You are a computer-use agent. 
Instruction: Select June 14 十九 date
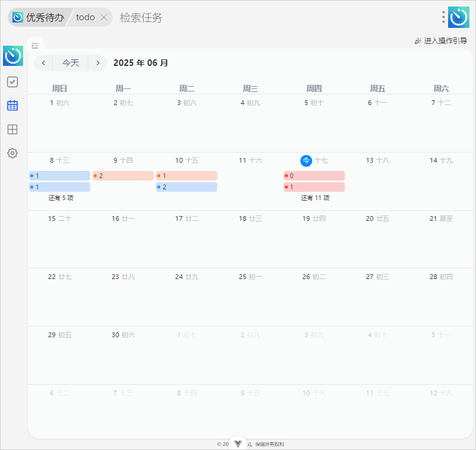click(x=441, y=161)
